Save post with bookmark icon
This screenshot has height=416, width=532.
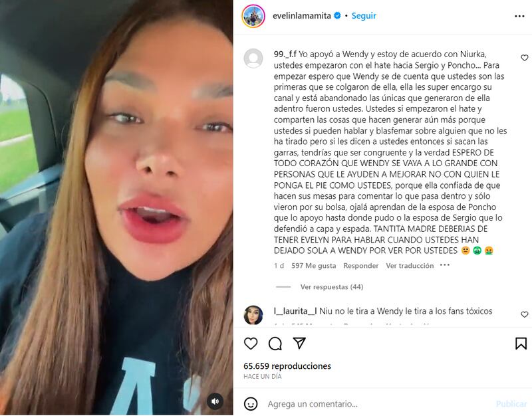(x=521, y=344)
